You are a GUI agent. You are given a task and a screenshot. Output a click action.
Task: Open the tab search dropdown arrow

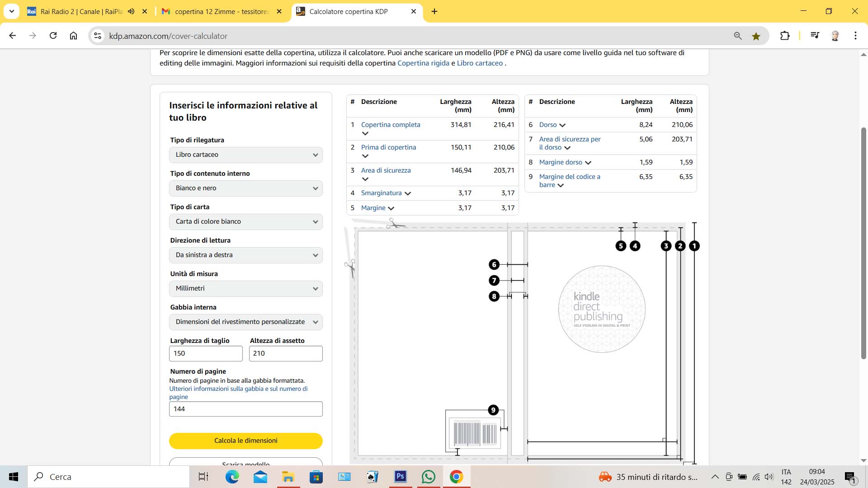coord(11,11)
